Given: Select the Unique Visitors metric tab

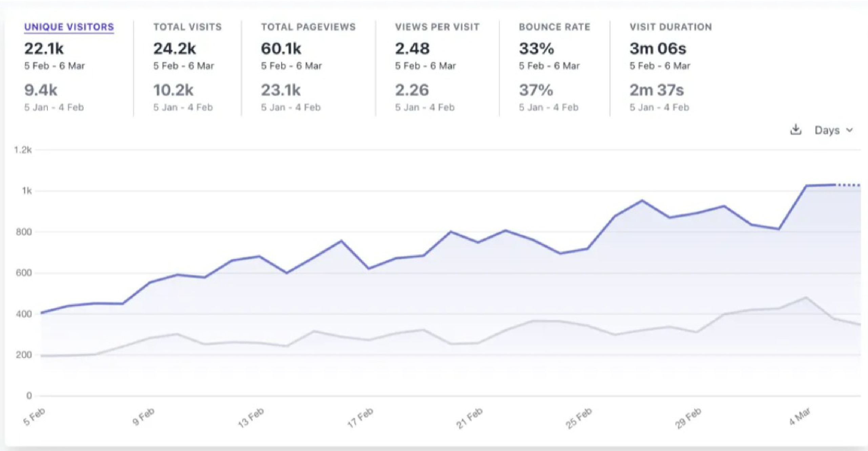Looking at the screenshot, I should (69, 27).
